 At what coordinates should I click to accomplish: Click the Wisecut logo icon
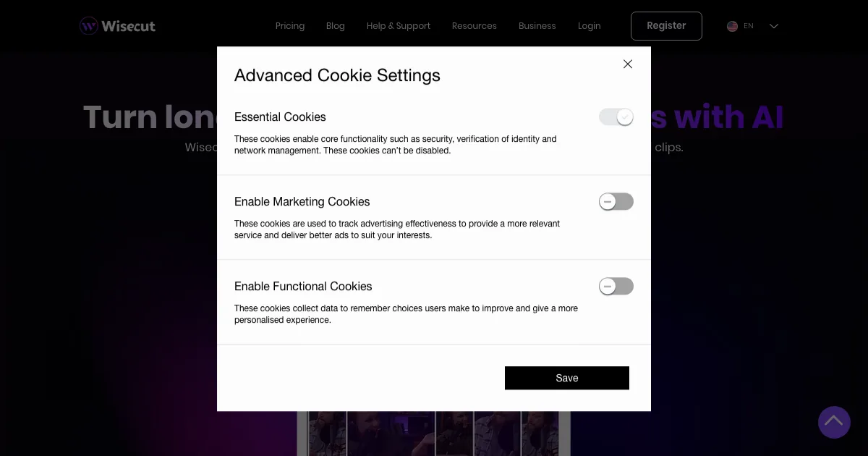pyautogui.click(x=89, y=26)
